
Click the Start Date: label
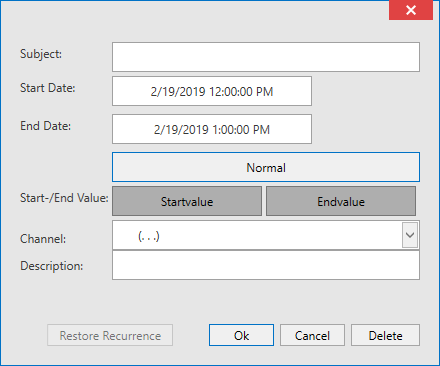[48, 88]
